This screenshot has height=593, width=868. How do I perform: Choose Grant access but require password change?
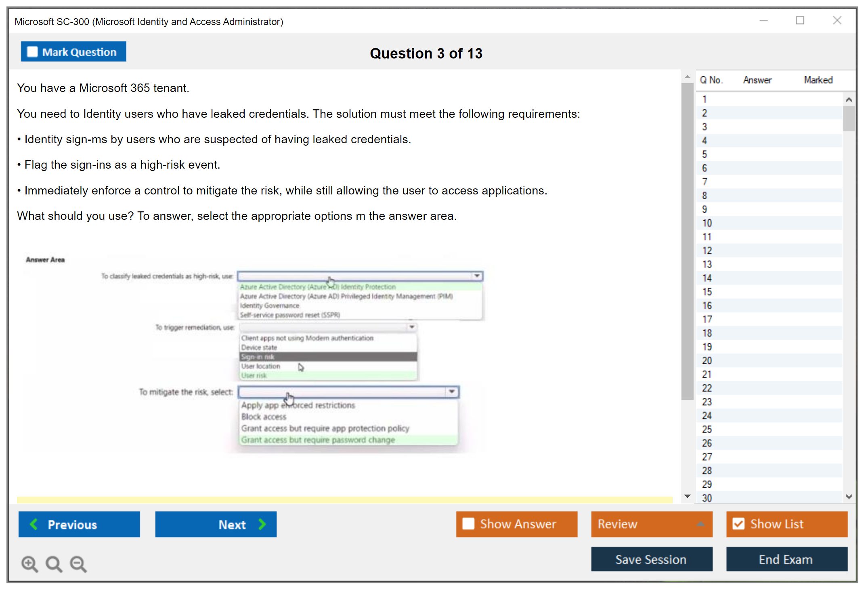pyautogui.click(x=318, y=440)
